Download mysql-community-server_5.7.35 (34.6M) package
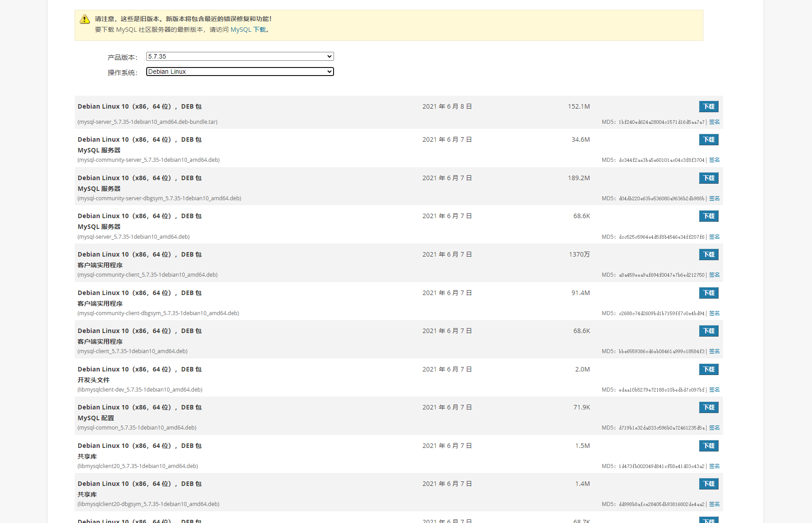The image size is (812, 523). 709,139
